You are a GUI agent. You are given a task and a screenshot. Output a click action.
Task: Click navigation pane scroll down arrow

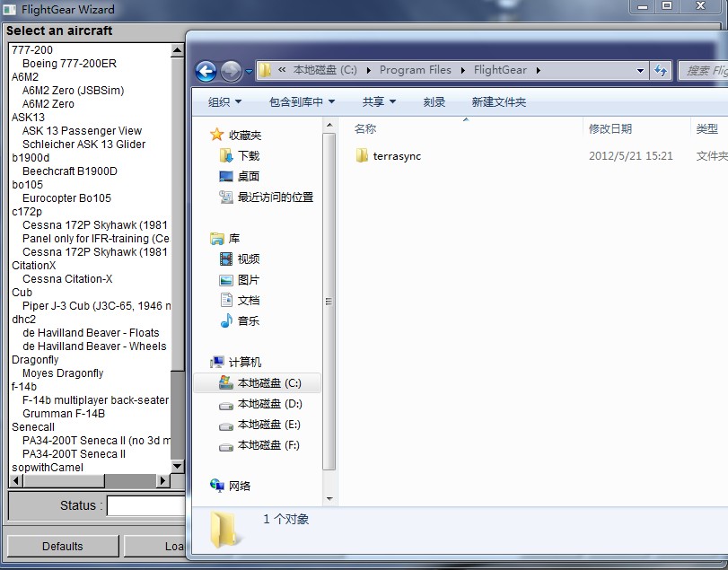(329, 499)
